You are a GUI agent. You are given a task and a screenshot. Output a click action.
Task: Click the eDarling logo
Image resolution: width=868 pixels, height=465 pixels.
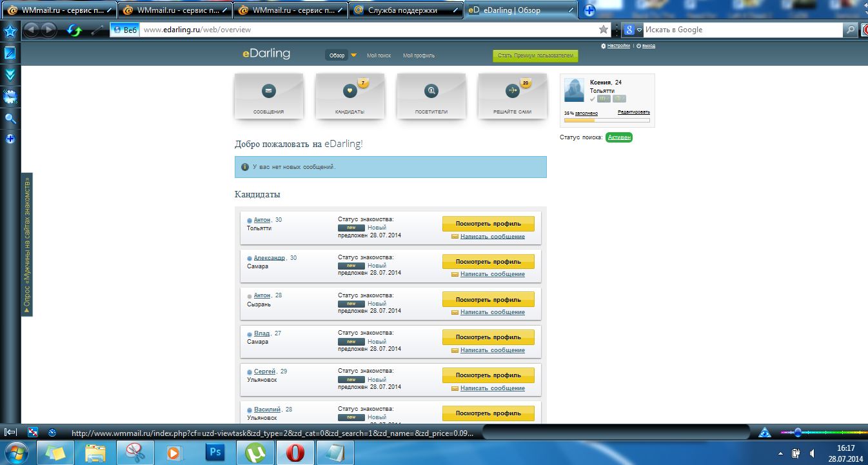coord(266,54)
